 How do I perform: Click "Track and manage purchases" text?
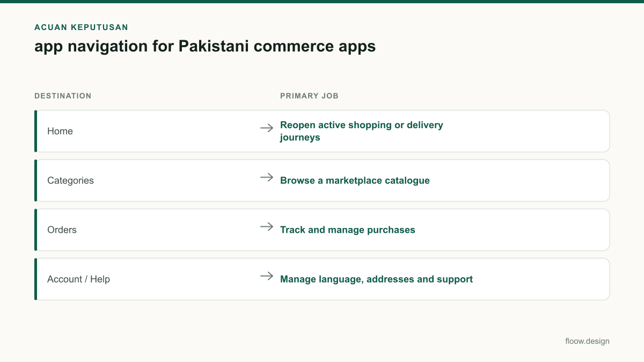point(348,230)
